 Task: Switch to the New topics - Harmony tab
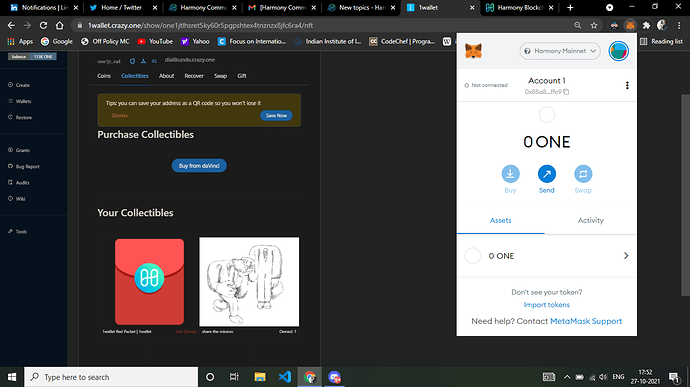[361, 7]
